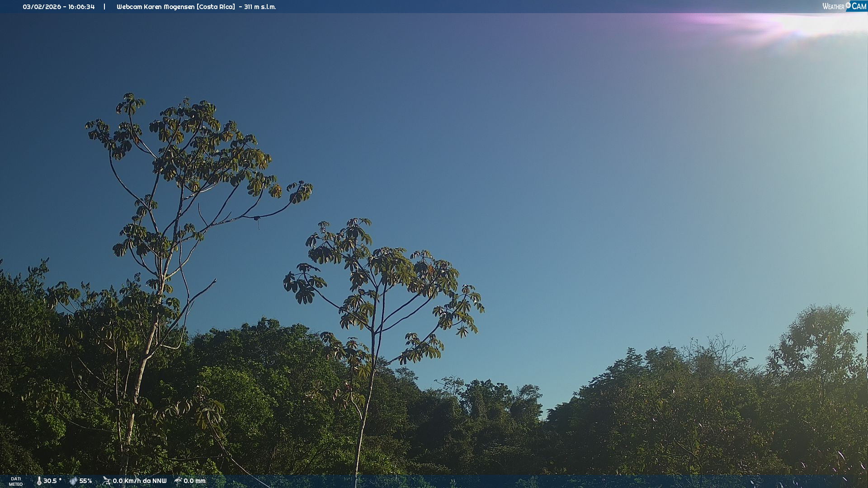This screenshot has height=488, width=868.
Task: Click the rain umbrella icon
Action: pos(178,481)
